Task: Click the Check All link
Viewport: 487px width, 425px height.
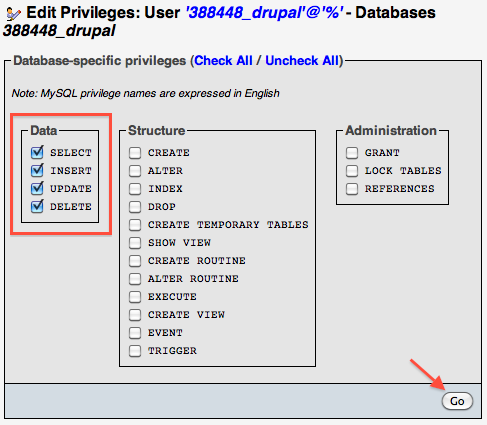Action: coord(223,61)
